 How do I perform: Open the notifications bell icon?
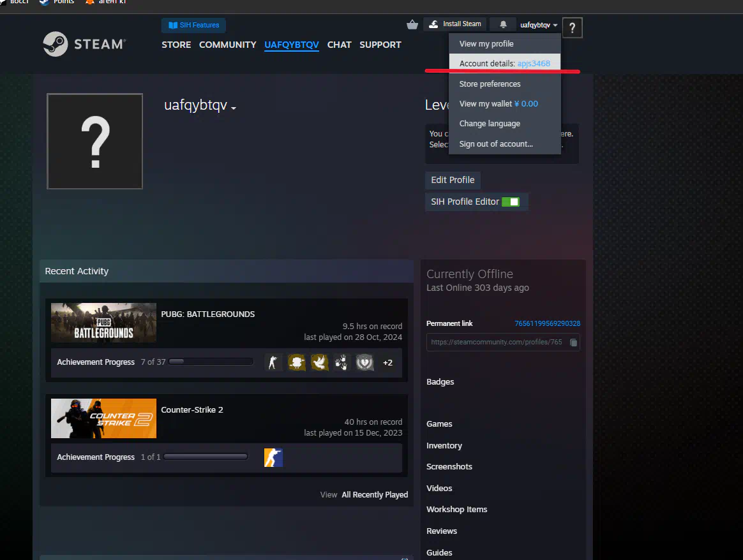pos(503,24)
